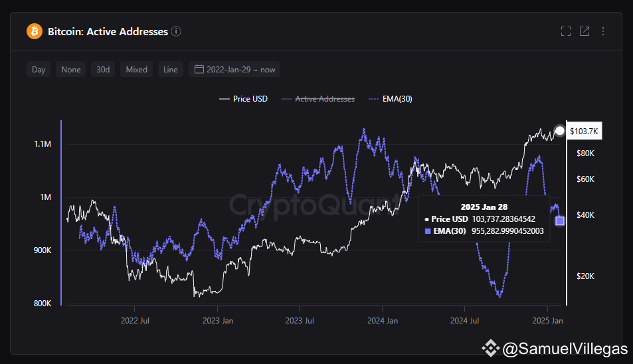Toggle the Price USD series in the legend
This screenshot has height=364, width=633.
(243, 99)
